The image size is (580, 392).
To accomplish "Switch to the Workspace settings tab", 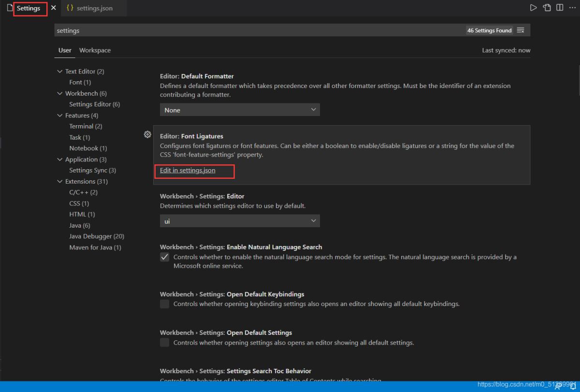I will coord(95,50).
